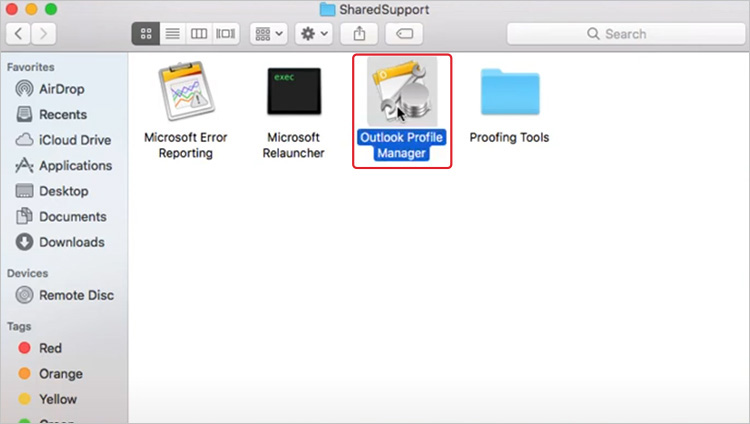Open iCloud Drive in the sidebar
The height and width of the screenshot is (424, 750).
point(63,140)
